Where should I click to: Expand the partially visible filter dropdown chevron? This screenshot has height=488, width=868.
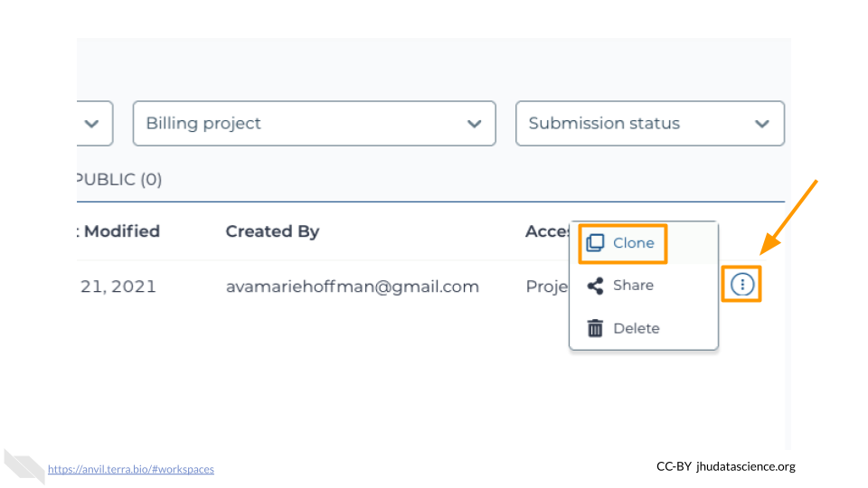92,124
